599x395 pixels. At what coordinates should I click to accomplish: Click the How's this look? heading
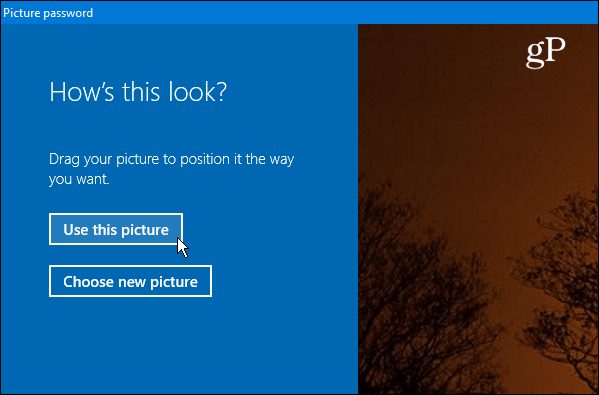point(138,92)
